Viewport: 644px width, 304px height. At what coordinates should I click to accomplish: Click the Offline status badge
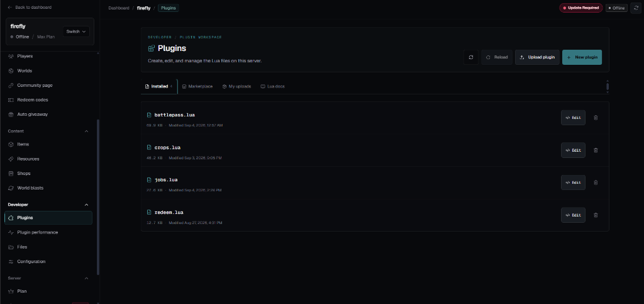point(616,8)
